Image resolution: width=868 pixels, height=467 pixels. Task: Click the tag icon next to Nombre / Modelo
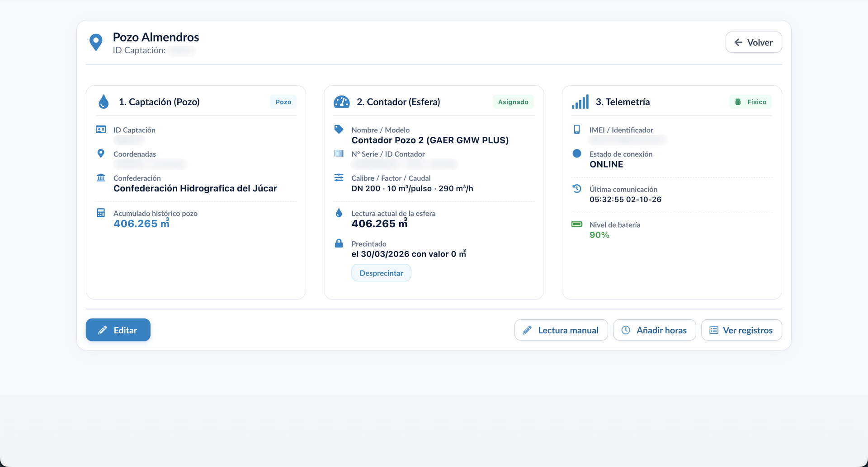pyautogui.click(x=339, y=129)
